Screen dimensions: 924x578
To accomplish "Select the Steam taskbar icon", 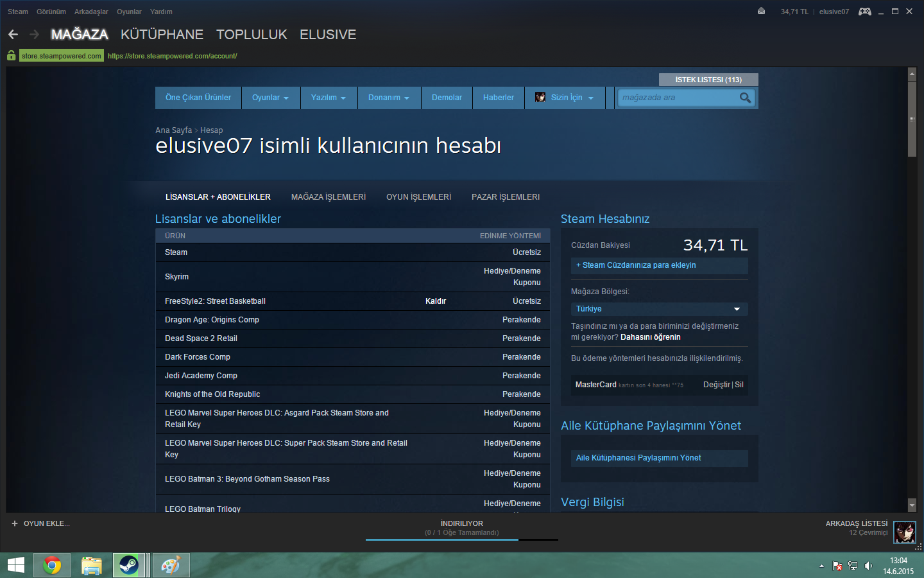I will coord(129,565).
